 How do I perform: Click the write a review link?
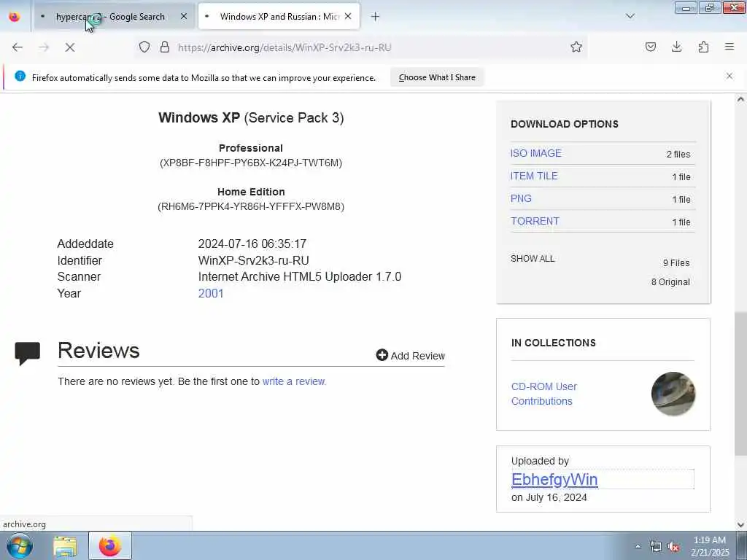click(x=294, y=381)
